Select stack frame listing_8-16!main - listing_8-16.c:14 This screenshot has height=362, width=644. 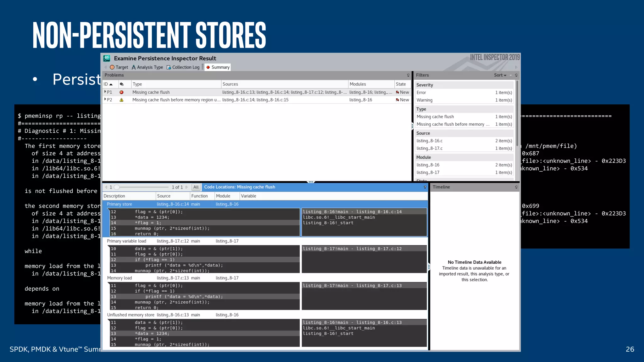[x=364, y=212]
